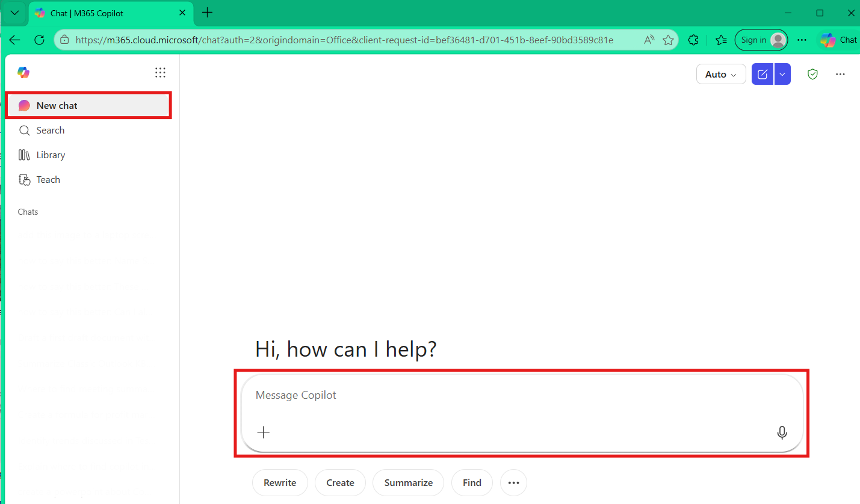This screenshot has width=860, height=504.
Task: Click the browser back arrow
Action: 15,40
